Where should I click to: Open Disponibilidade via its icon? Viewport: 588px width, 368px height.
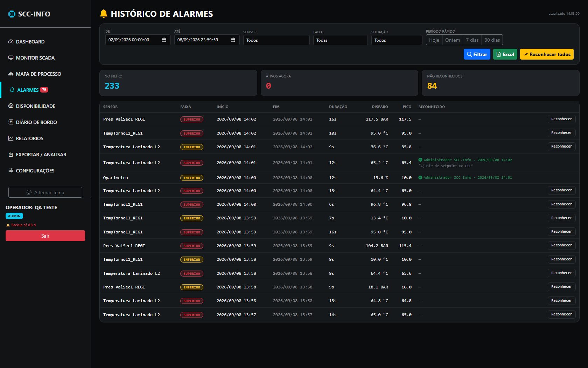point(11,106)
